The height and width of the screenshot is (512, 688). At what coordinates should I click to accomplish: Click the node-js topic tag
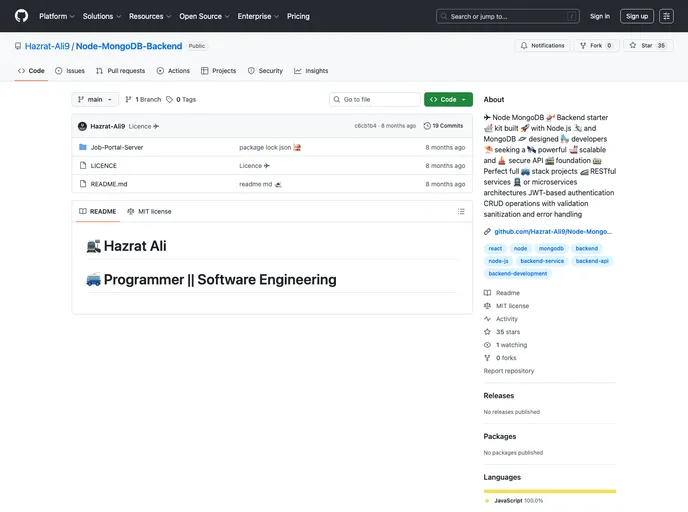tap(498, 261)
